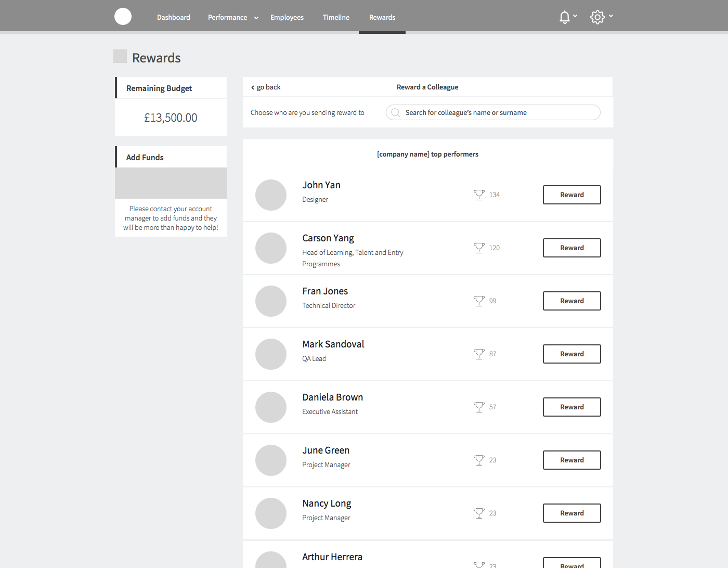Go to the Employees nav item
The image size is (728, 568).
coord(287,17)
